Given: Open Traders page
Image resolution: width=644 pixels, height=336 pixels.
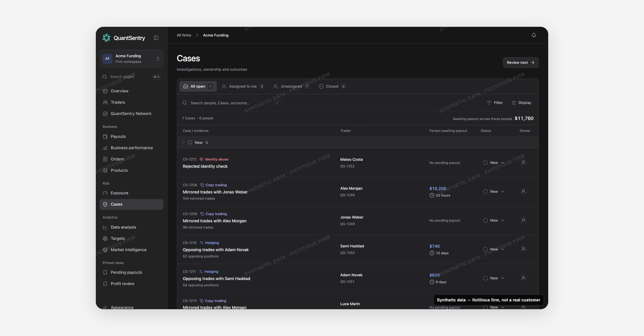Looking at the screenshot, I should (x=131, y=102).
